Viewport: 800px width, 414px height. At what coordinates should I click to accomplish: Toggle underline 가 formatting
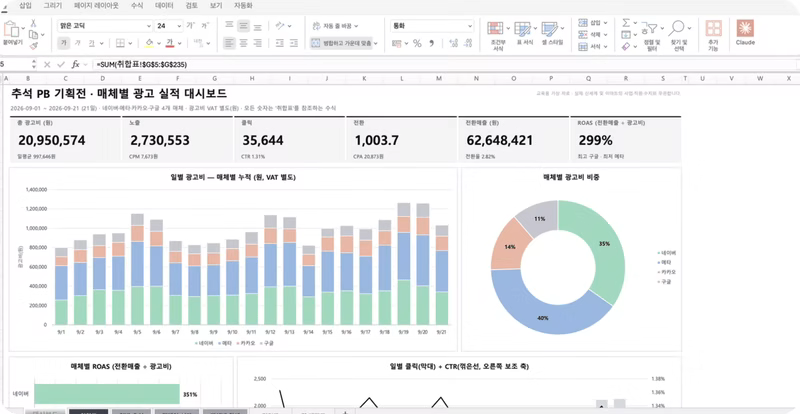tap(92, 43)
